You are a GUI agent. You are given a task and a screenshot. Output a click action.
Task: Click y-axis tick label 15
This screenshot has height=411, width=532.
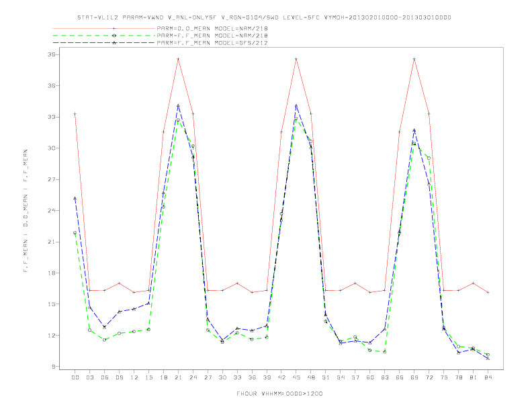coord(51,304)
